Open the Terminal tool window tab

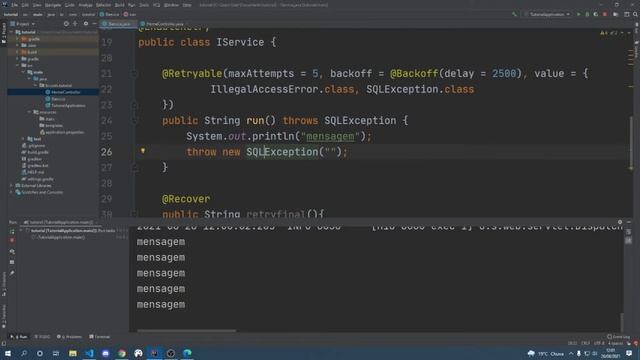(x=100, y=337)
